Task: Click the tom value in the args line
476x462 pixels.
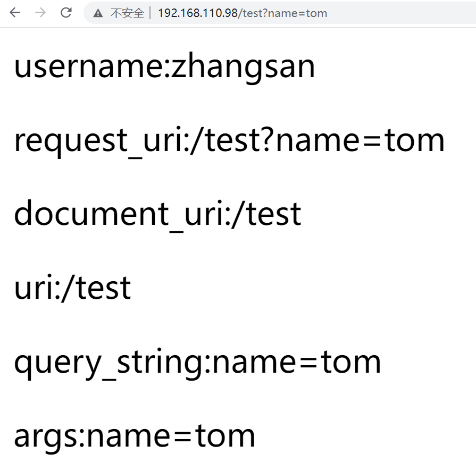Action: pyautogui.click(x=225, y=436)
